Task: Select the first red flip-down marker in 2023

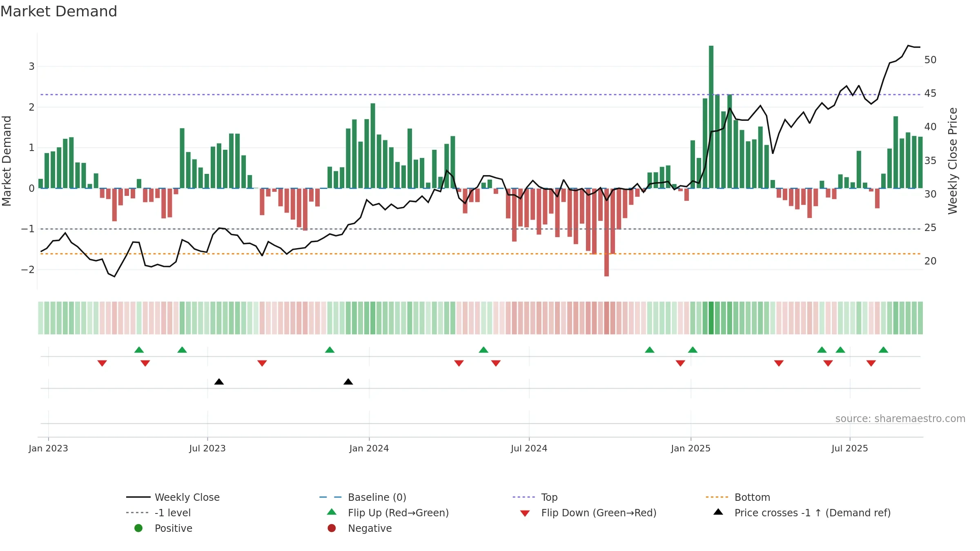Action: click(x=102, y=363)
